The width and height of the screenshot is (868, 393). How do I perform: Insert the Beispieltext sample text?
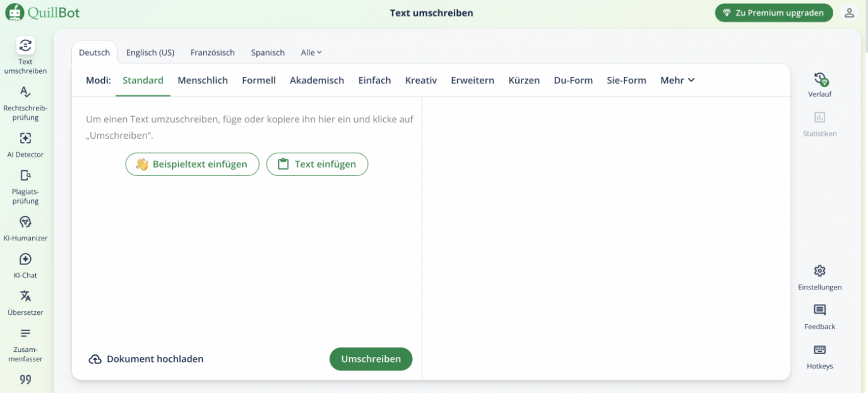(x=192, y=164)
